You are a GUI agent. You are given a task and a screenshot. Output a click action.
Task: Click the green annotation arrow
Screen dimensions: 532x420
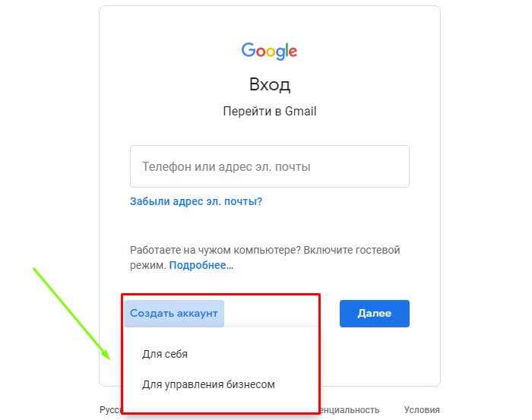point(71,314)
